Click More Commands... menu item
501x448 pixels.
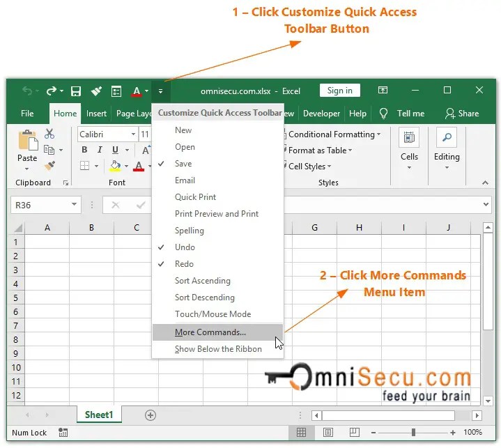click(x=217, y=332)
